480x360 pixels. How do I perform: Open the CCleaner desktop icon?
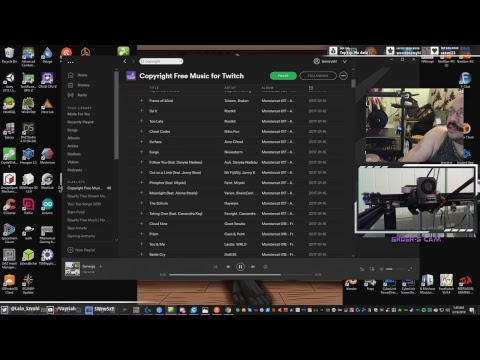pos(9,207)
